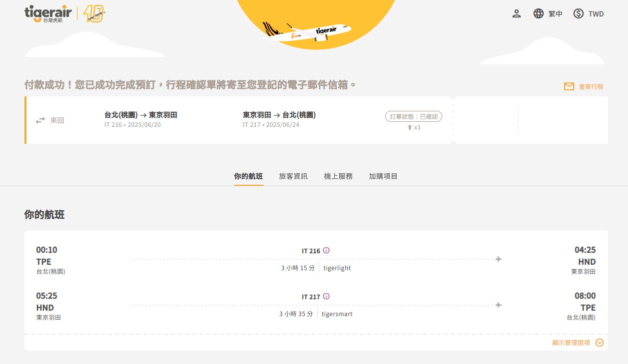Viewport: 628px width, 364px height.
Task: Switch to the 旅客資訊 tab
Action: (293, 176)
